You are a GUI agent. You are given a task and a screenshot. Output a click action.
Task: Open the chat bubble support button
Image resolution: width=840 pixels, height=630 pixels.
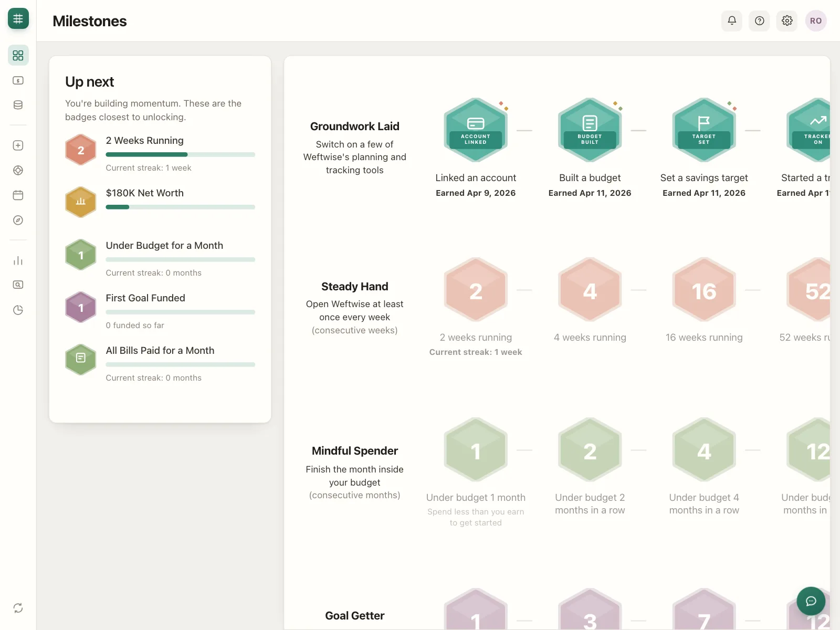[x=811, y=601]
